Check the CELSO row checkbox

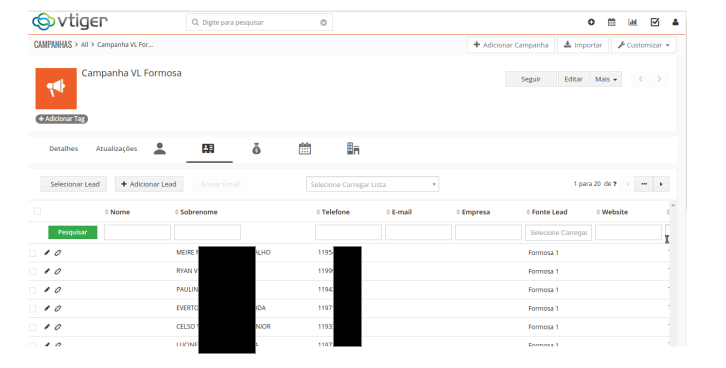(32, 327)
